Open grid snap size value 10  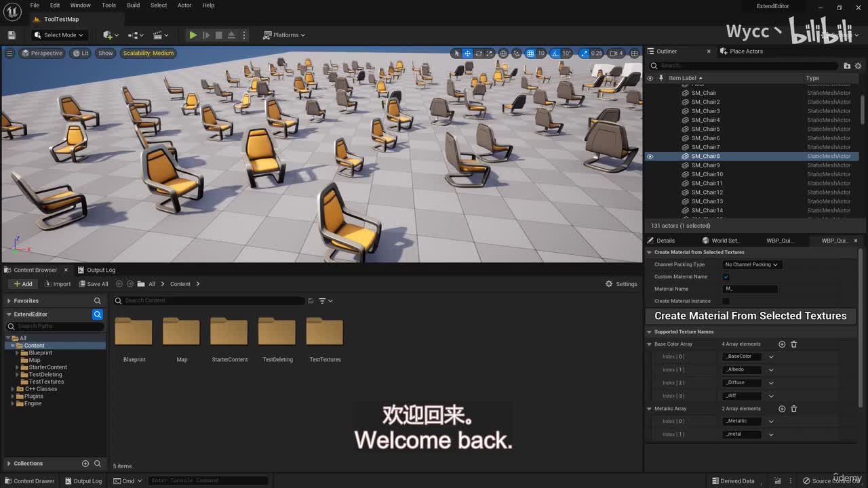click(541, 53)
